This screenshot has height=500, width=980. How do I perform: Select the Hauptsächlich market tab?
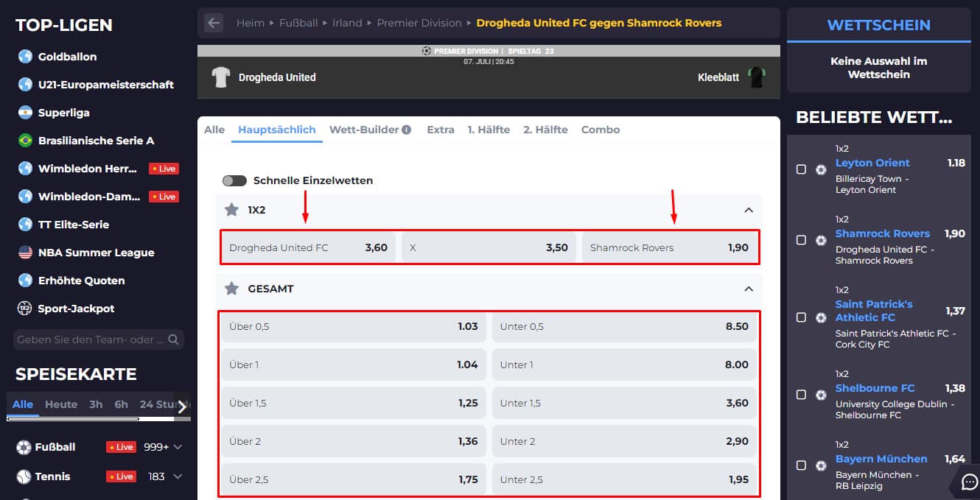tap(277, 130)
